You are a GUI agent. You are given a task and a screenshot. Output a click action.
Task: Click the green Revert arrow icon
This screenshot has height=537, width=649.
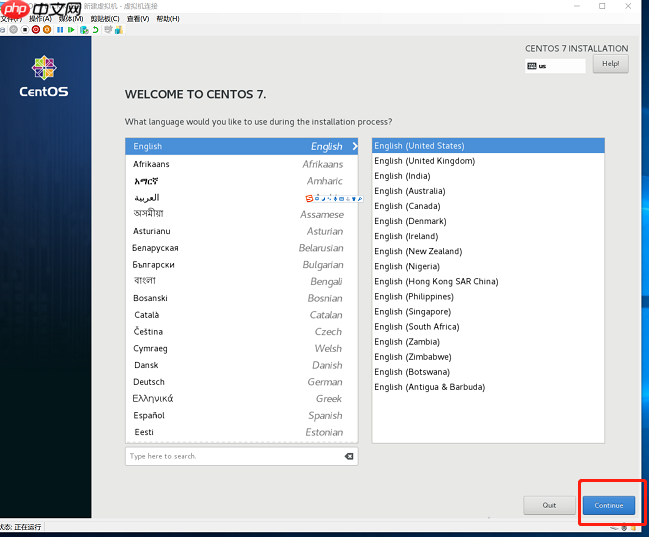pos(96,30)
